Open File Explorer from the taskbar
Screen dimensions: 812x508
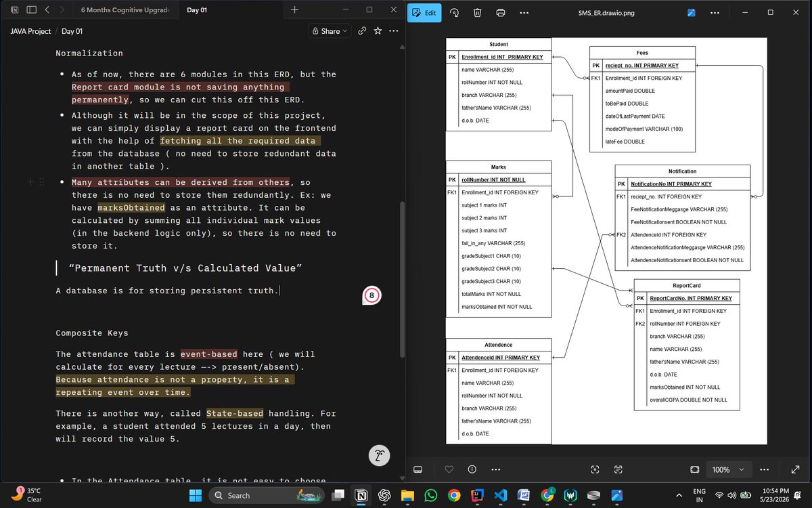click(408, 495)
